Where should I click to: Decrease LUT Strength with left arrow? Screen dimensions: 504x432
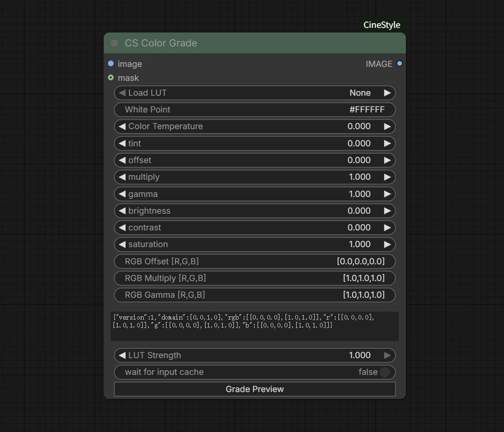coord(122,355)
